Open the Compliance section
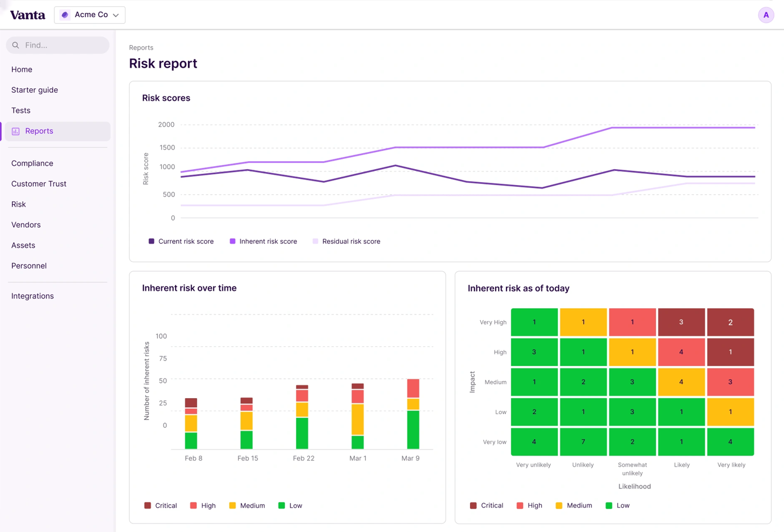This screenshot has width=784, height=532. [32, 163]
